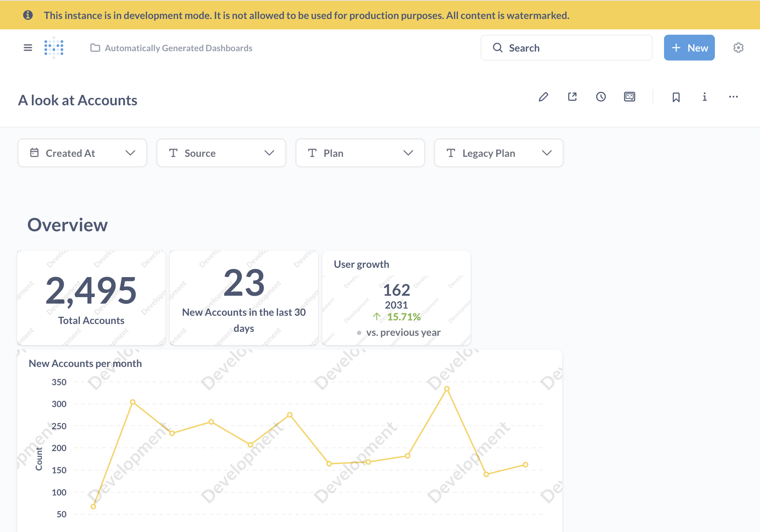Open the settings gear menu
The width and height of the screenshot is (760, 532).
coord(738,48)
